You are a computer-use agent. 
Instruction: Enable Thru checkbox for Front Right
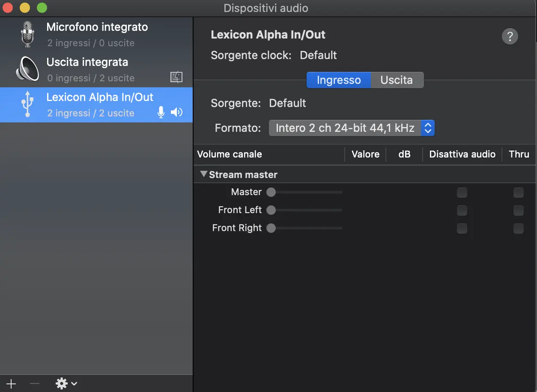518,229
